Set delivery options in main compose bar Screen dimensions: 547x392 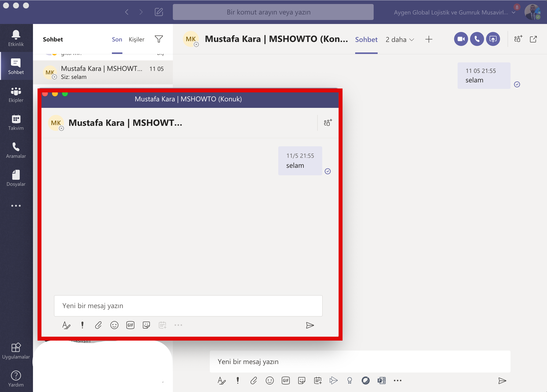[238, 381]
